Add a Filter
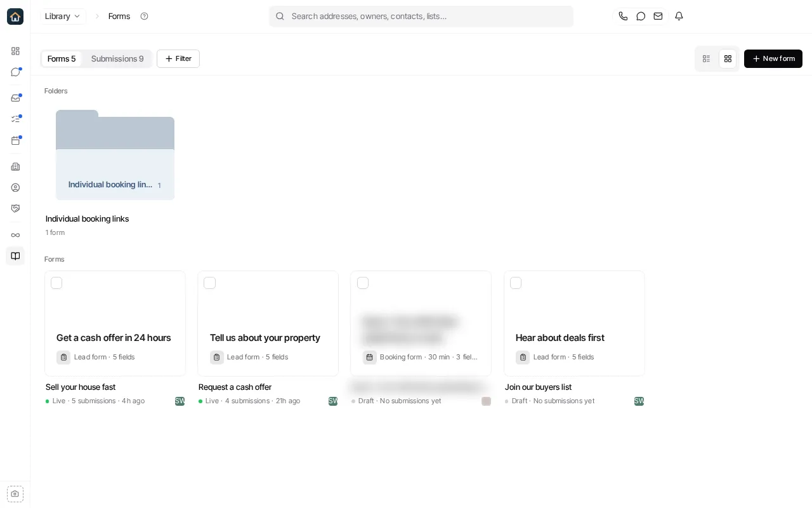This screenshot has height=508, width=812. point(178,58)
